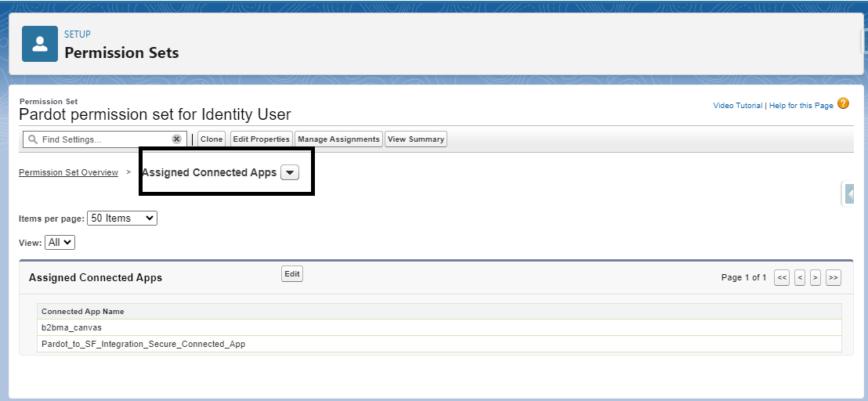Click the Manage Assignments button
The width and height of the screenshot is (868, 401).
click(338, 139)
